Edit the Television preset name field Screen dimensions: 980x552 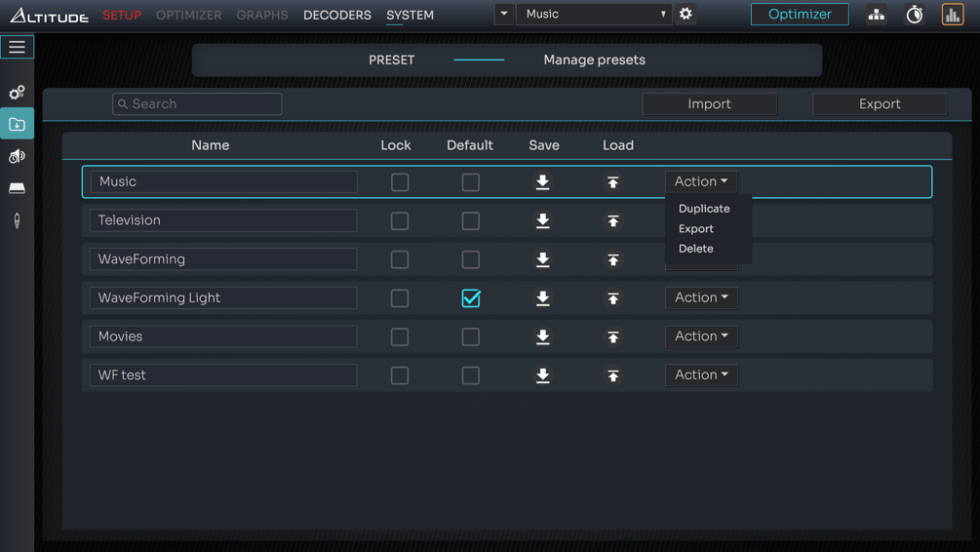pyautogui.click(x=223, y=220)
